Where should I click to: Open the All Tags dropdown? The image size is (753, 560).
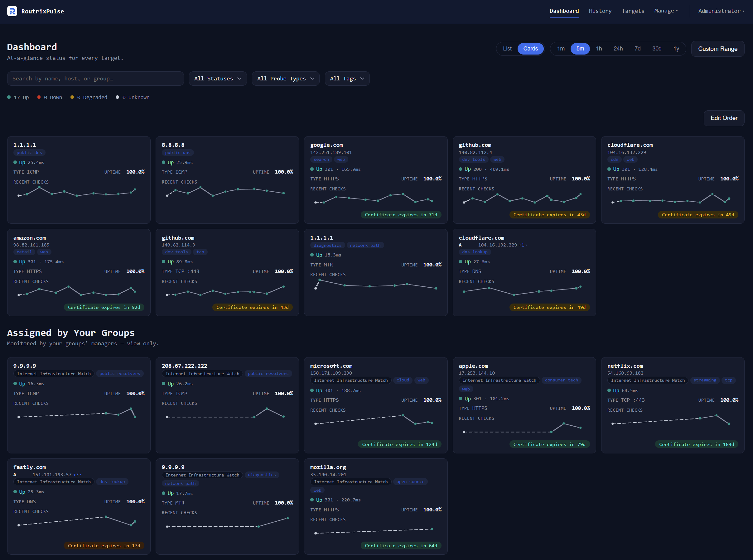pyautogui.click(x=347, y=79)
